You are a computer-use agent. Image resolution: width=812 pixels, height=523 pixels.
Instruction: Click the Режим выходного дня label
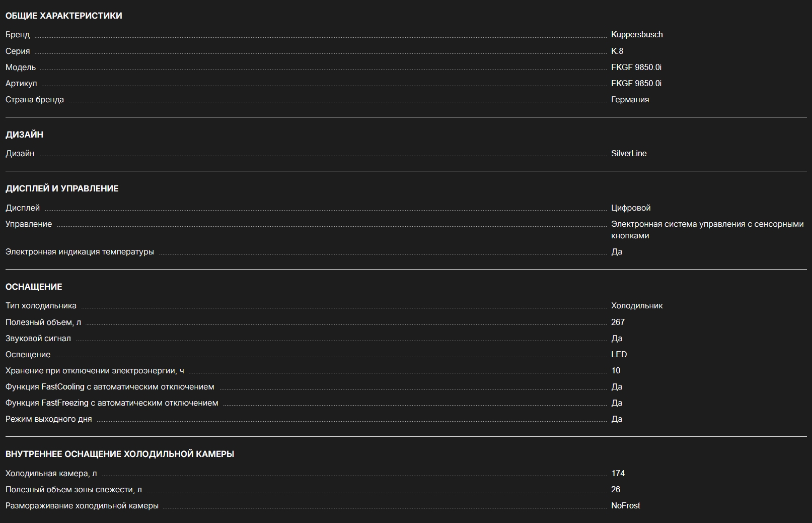pos(49,419)
